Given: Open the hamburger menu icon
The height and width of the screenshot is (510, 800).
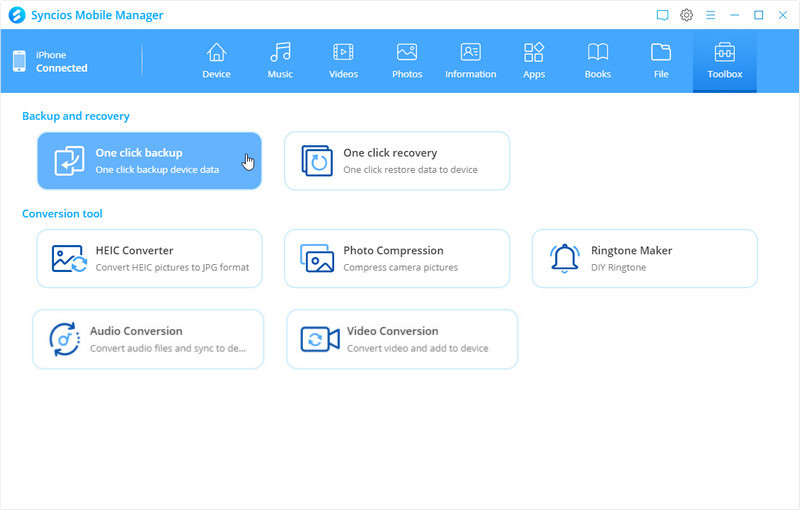Looking at the screenshot, I should tap(710, 15).
